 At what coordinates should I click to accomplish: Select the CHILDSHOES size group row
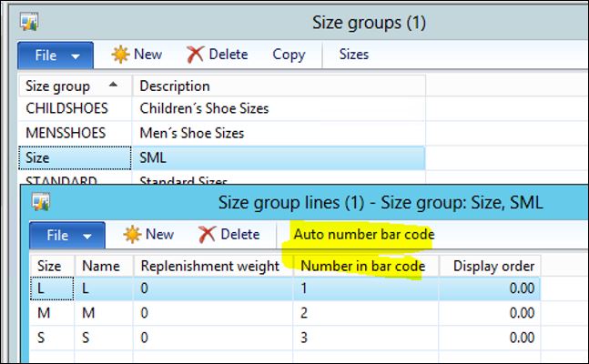click(67, 109)
